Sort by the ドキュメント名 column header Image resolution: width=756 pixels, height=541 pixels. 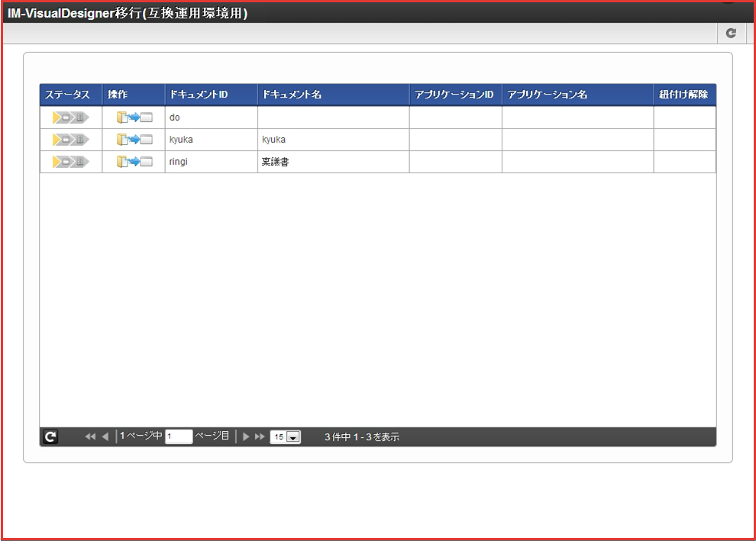point(334,95)
